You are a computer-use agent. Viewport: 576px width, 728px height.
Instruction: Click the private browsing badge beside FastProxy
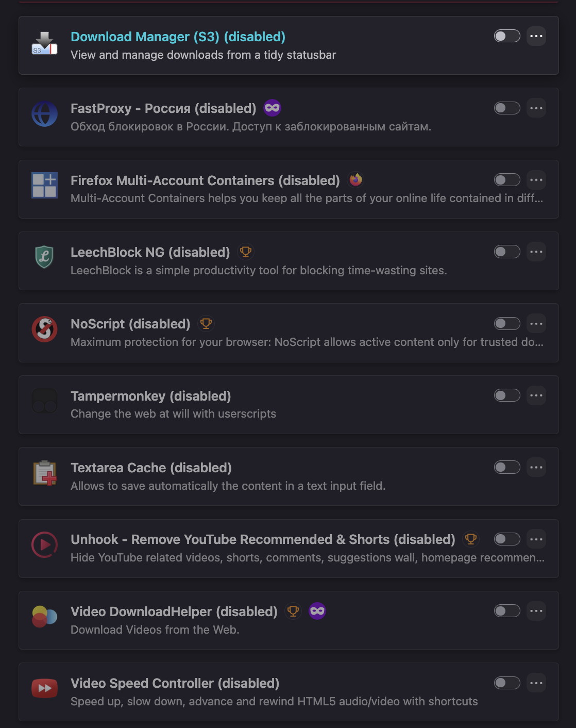273,108
